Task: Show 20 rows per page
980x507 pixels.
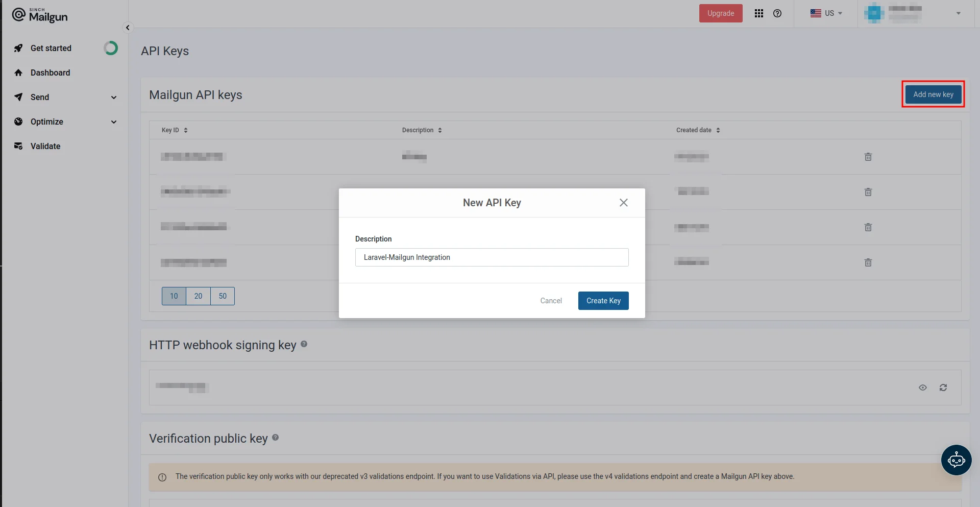Action: click(198, 296)
